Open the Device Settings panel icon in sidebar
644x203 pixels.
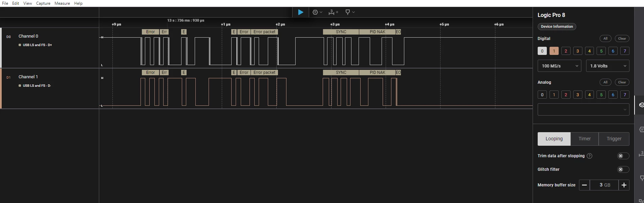pos(641,105)
